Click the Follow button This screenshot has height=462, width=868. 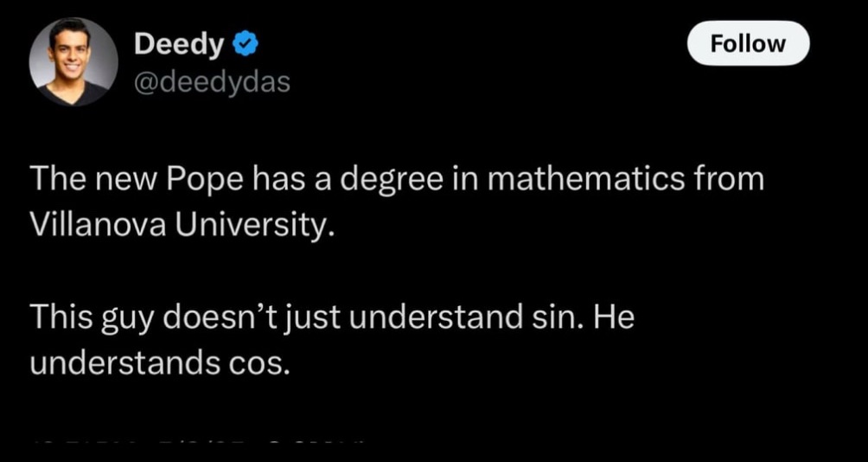pyautogui.click(x=748, y=43)
